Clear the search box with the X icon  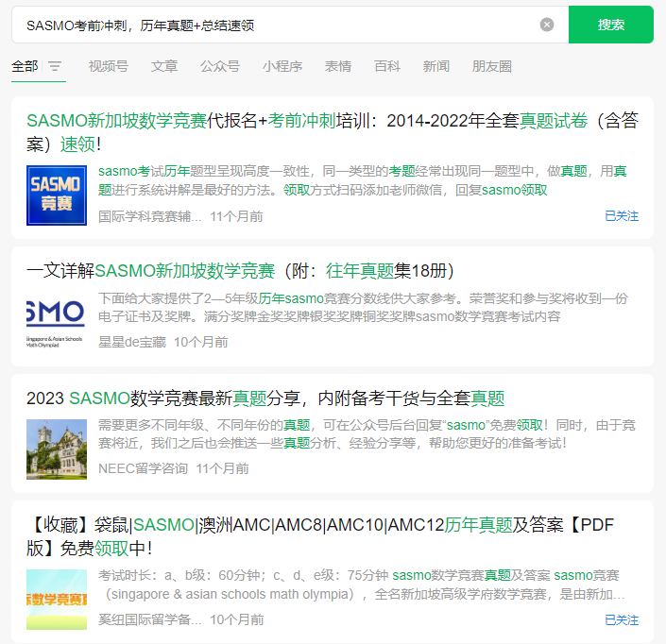[547, 25]
